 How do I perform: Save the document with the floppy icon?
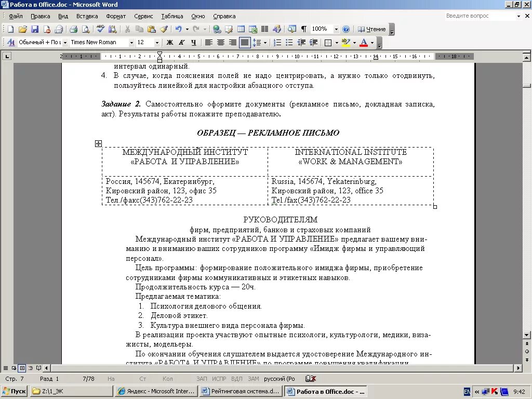35,29
